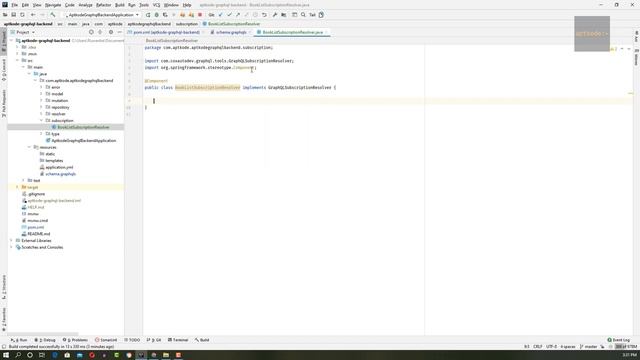
Task: Click the Windows Start button
Action: (x=6, y=355)
